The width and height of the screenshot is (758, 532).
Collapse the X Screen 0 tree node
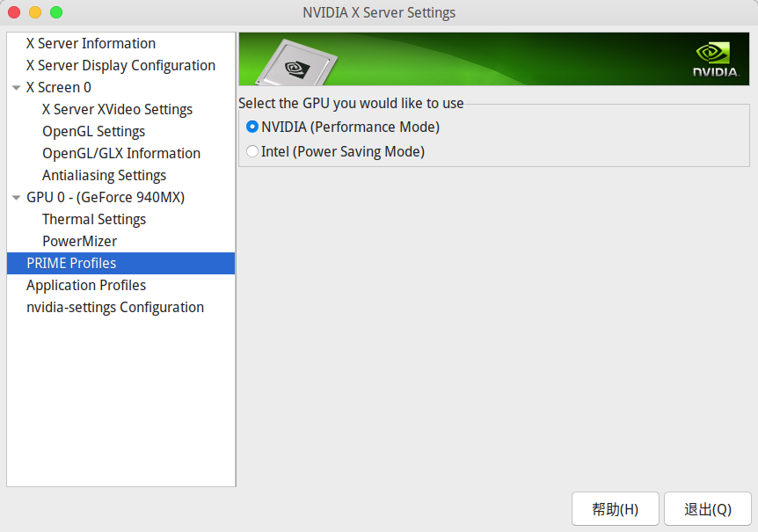click(x=16, y=88)
